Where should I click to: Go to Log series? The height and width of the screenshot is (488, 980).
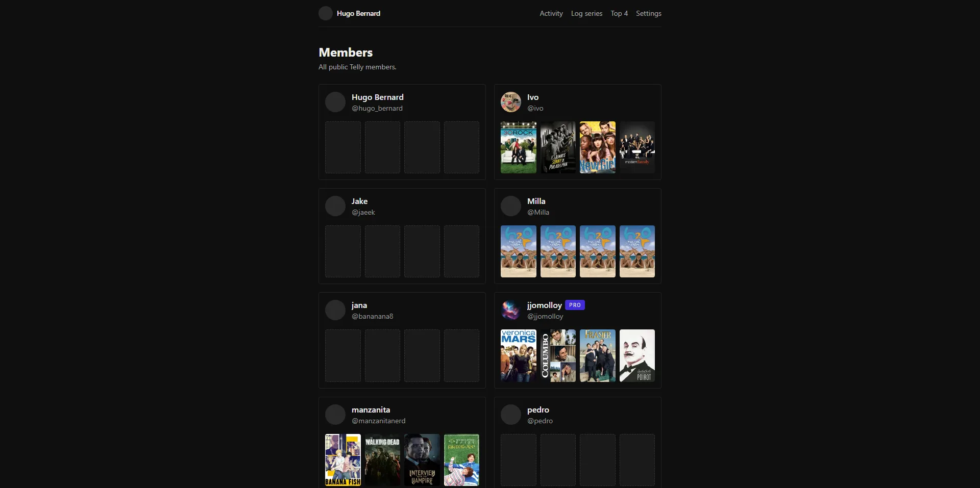pos(586,13)
